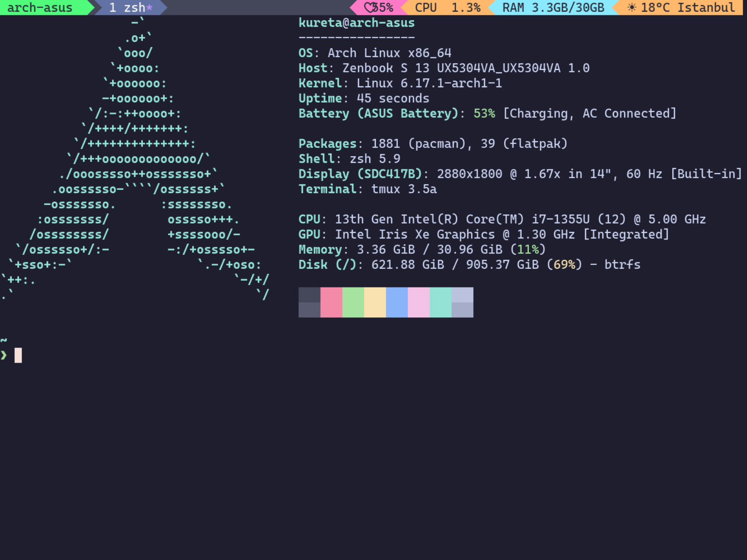This screenshot has width=747, height=560.
Task: Click the battery 53% value in output
Action: point(484,113)
